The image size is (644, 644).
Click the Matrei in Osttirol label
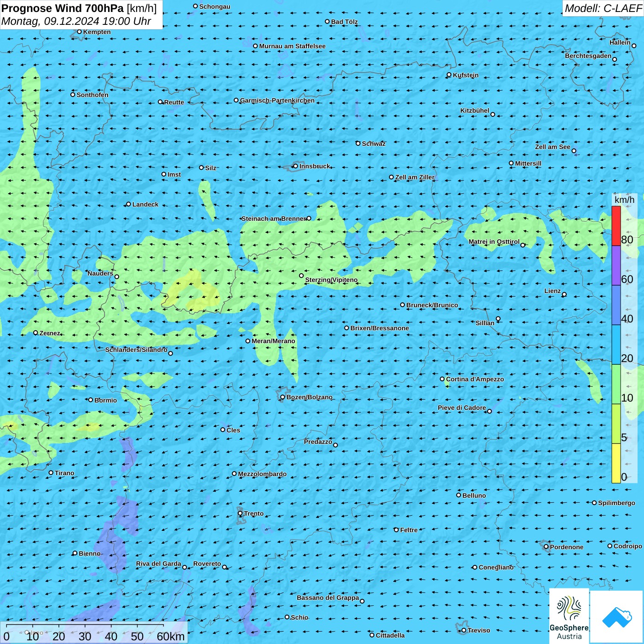(x=494, y=241)
